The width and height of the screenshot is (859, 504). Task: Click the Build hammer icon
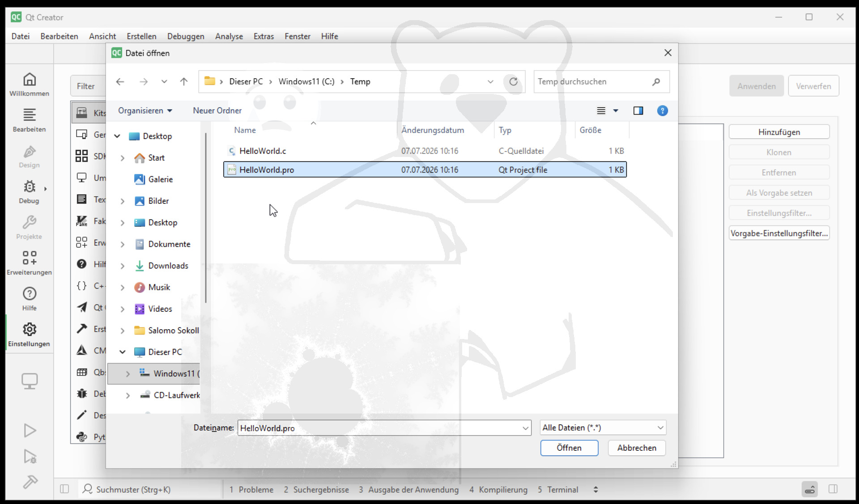pos(30,482)
